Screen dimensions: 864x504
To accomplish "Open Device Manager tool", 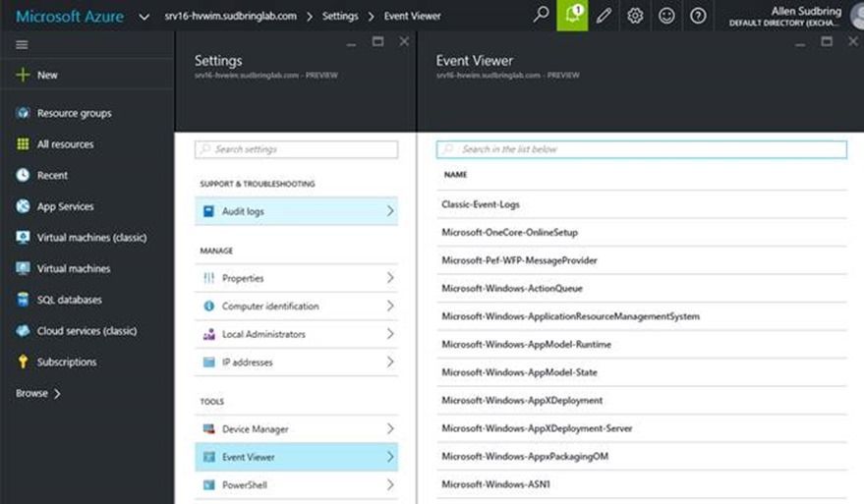I will [296, 429].
